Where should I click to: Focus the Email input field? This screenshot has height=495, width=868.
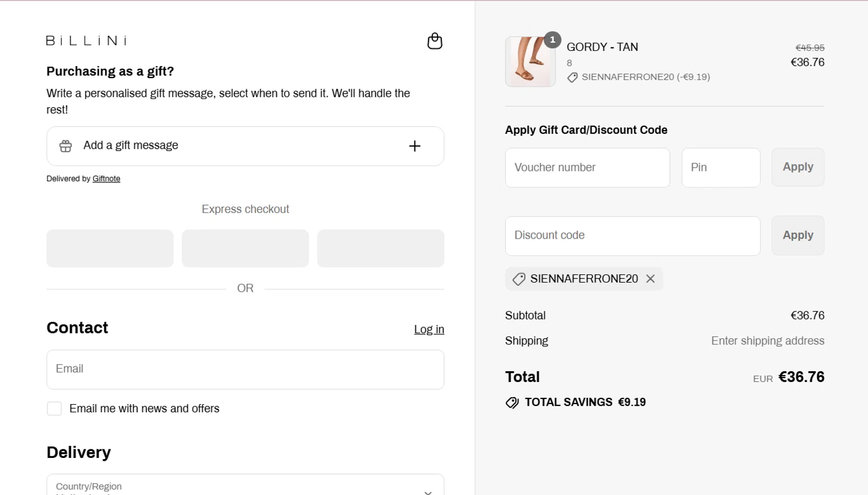tap(245, 369)
